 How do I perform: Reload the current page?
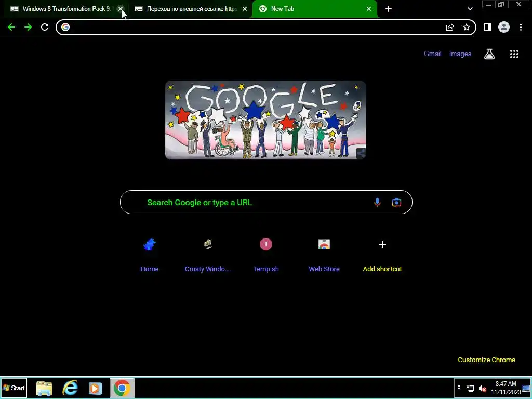45,27
